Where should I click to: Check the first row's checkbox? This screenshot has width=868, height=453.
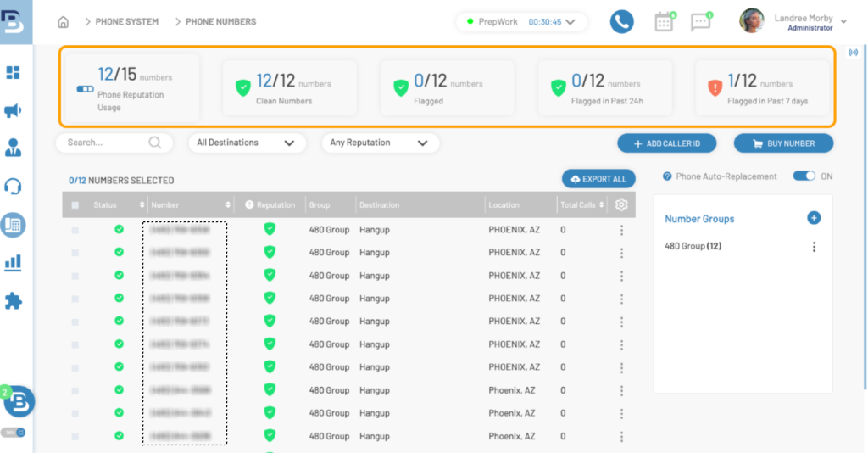(75, 230)
